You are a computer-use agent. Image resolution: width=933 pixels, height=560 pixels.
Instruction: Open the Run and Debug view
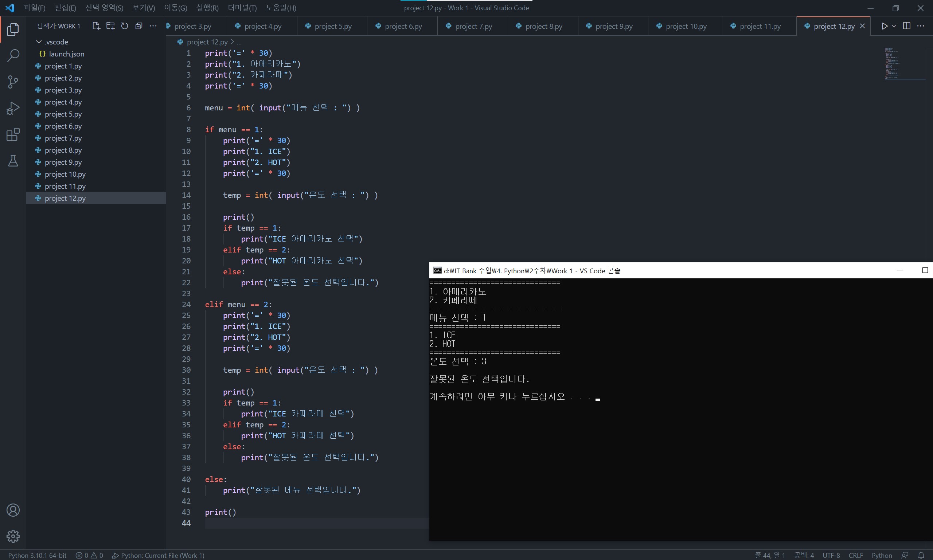(13, 108)
